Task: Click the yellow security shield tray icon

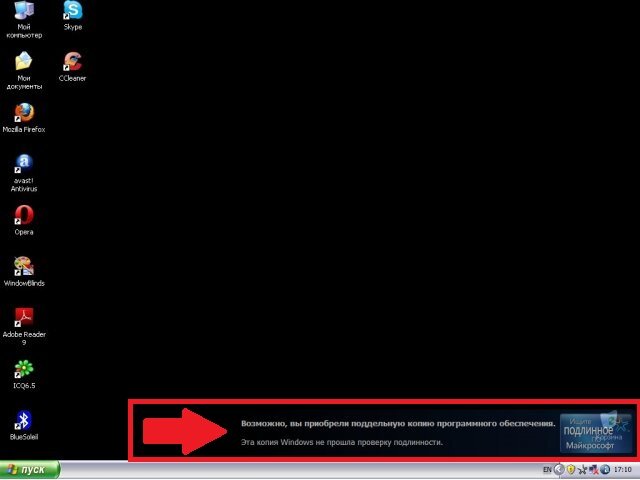Action: (x=571, y=469)
